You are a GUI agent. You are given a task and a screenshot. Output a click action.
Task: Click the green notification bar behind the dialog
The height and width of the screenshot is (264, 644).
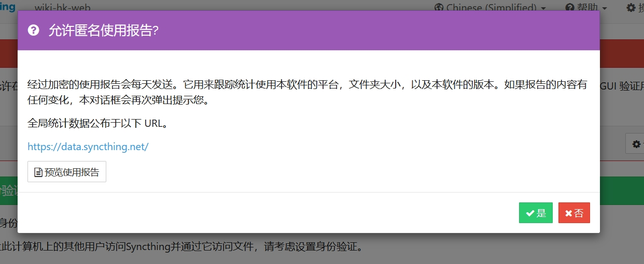tap(622, 190)
